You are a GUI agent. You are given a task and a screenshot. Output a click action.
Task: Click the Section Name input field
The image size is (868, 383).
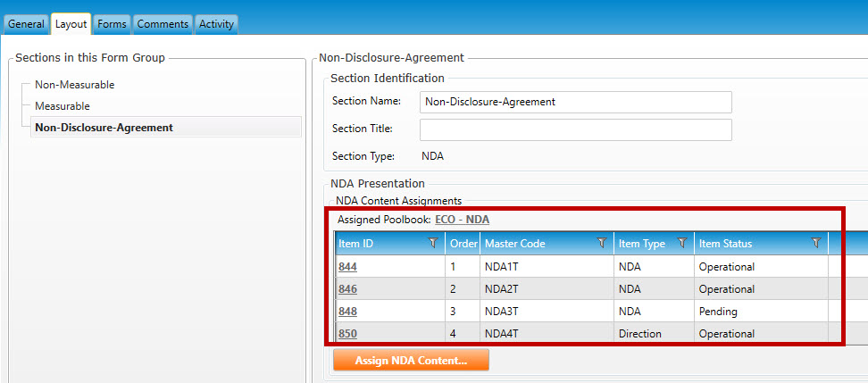tap(575, 102)
